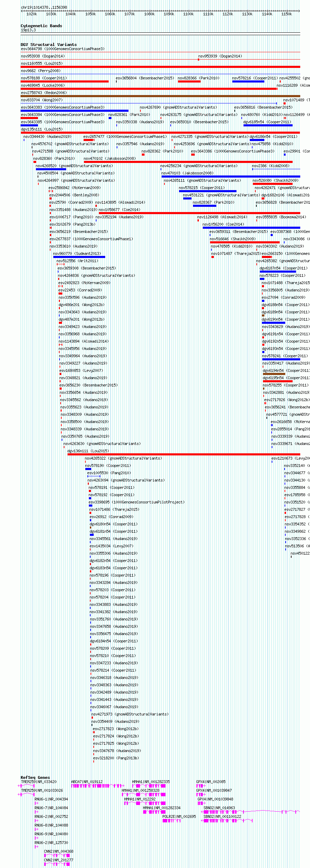310x868 pixels.
Task: Click the blue bar under nsv578215 (Cooper2011)
Action: pyautogui.click(x=208, y=191)
